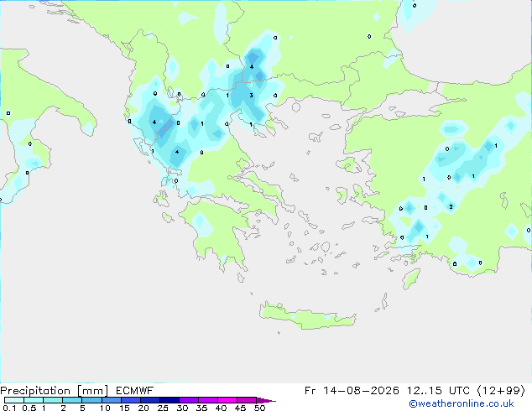Click the 40–45 mm bright magenta swatch
Viewport: 532px width, 411px height.
click(227, 400)
